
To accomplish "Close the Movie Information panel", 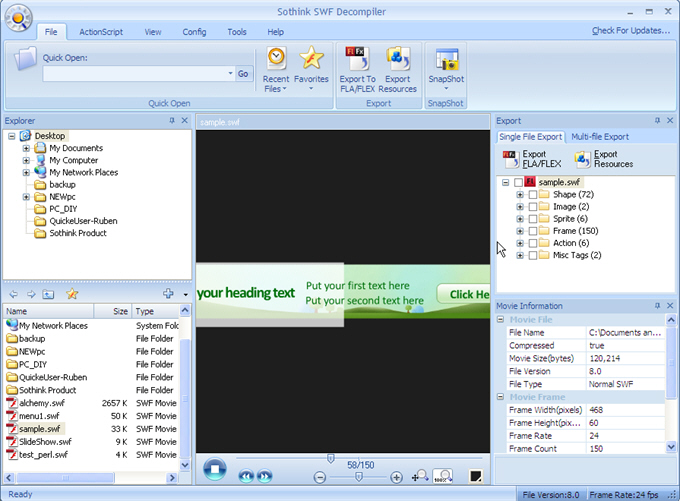I will [x=670, y=306].
